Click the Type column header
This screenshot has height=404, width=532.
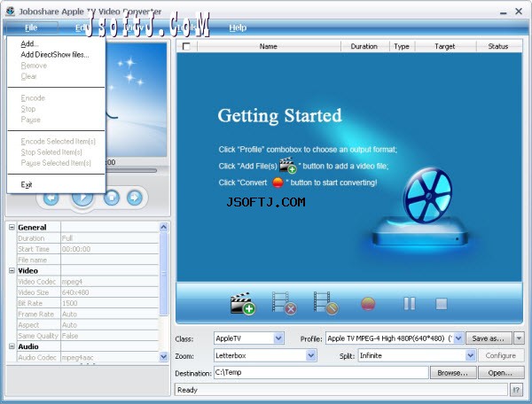coord(402,46)
